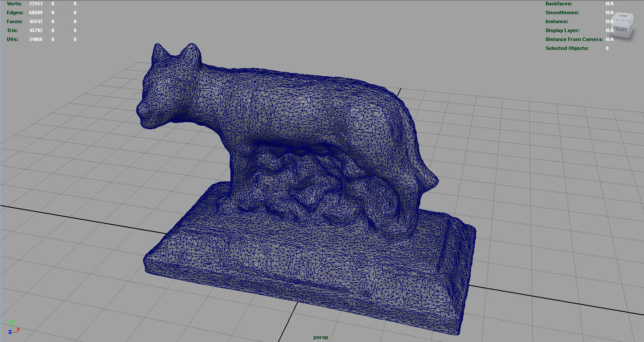Click the edge count value 68699
The height and width of the screenshot is (342, 644).
[36, 12]
